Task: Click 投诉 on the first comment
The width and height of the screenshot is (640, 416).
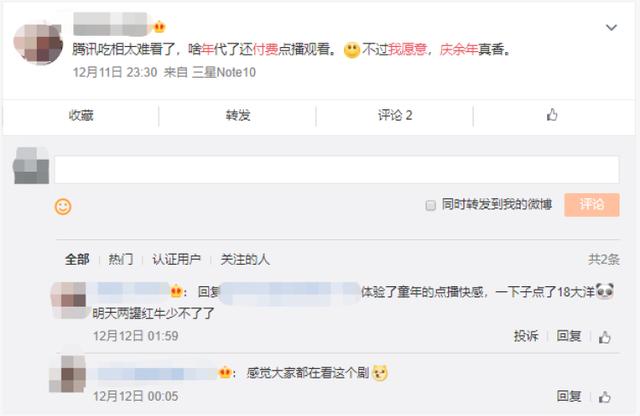Action: (526, 336)
